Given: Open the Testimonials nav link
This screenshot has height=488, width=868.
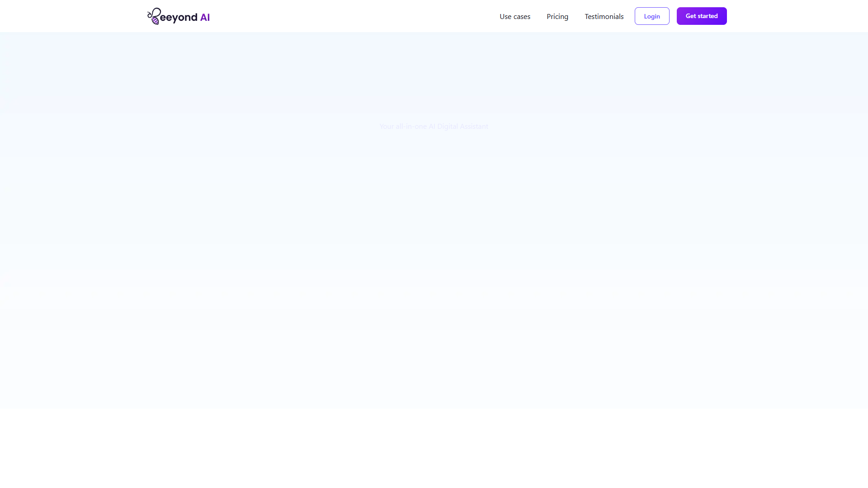Looking at the screenshot, I should point(604,16).
